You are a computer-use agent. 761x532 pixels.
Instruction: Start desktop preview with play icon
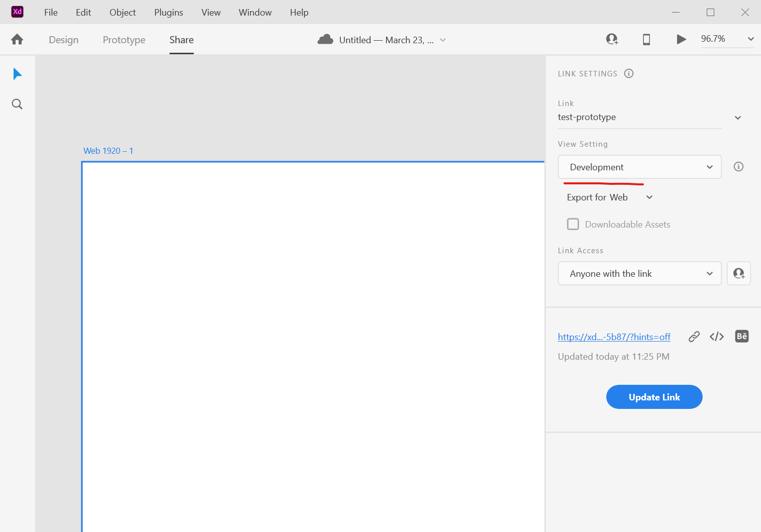[681, 39]
